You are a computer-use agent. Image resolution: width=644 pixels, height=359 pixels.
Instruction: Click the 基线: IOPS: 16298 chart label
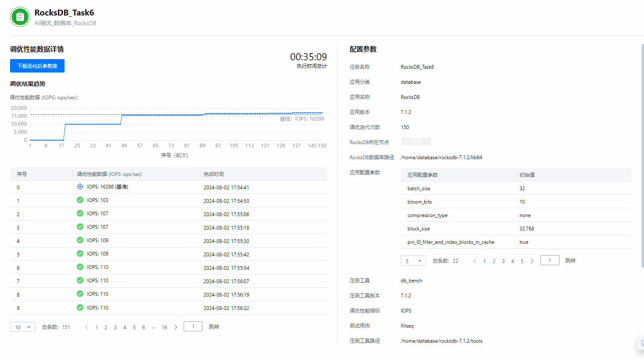coord(302,119)
